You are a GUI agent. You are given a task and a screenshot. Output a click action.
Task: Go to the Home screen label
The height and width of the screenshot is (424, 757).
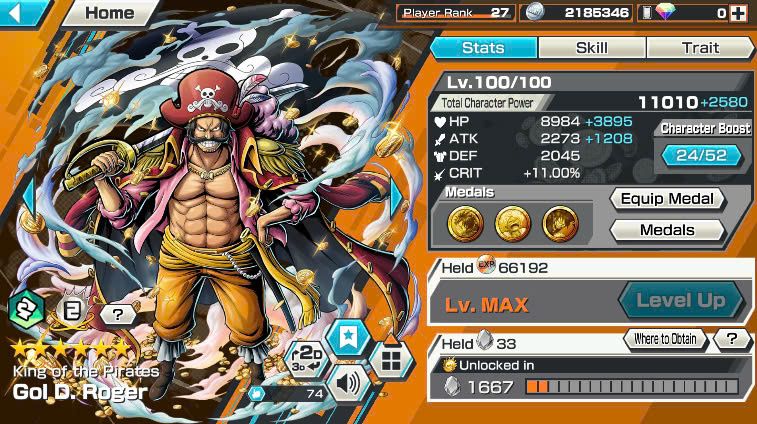click(x=110, y=13)
